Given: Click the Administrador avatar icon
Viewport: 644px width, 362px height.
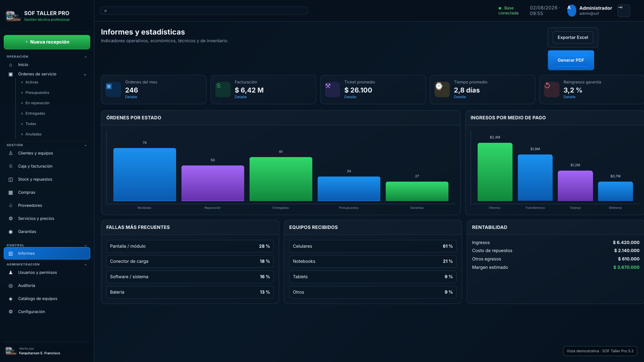Looking at the screenshot, I should 572,10.
